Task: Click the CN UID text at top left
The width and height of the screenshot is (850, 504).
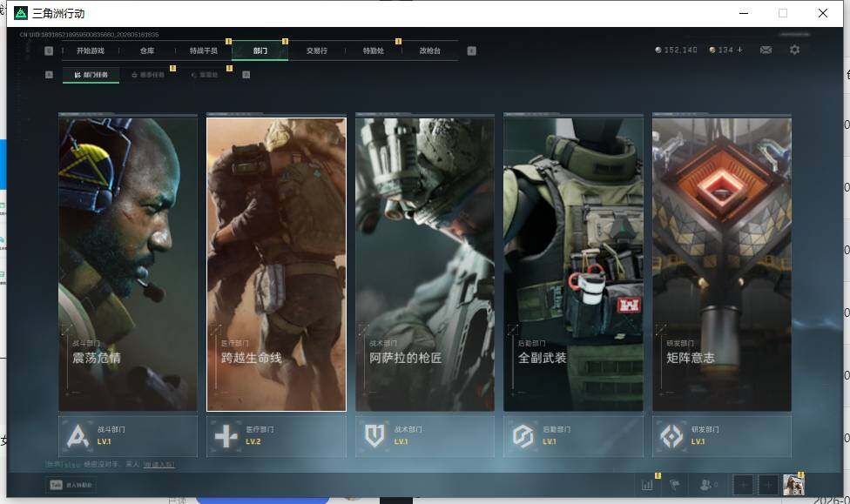Action: click(x=90, y=35)
